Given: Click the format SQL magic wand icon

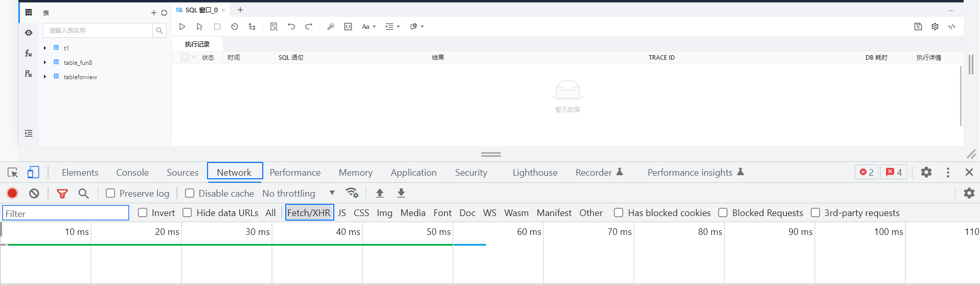Looking at the screenshot, I should 331,27.
